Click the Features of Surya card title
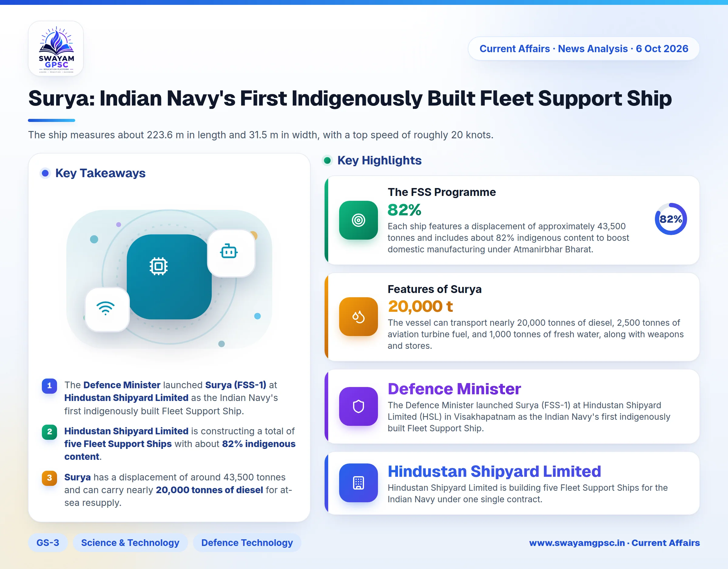The height and width of the screenshot is (569, 728). [x=434, y=289]
